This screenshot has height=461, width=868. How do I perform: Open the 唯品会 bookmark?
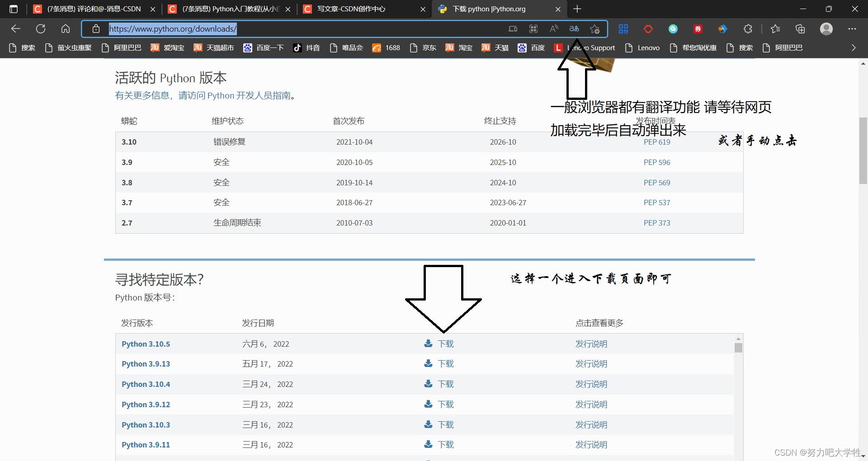(346, 48)
